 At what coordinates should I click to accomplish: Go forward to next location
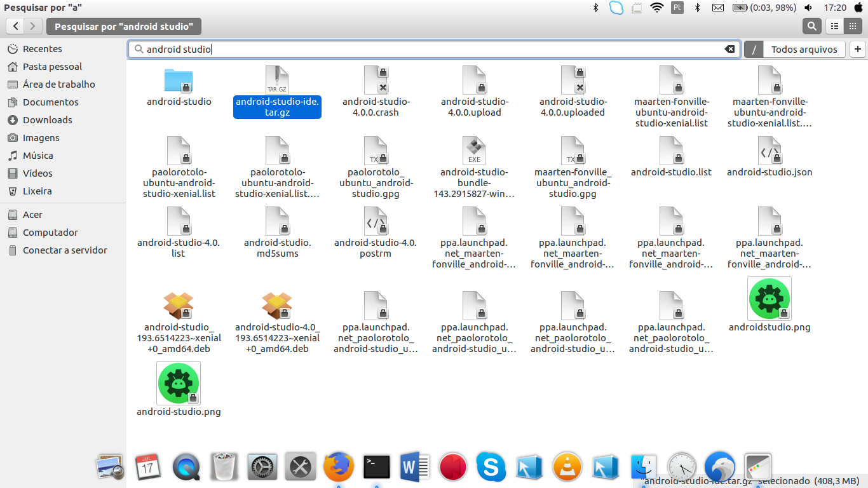tap(33, 26)
